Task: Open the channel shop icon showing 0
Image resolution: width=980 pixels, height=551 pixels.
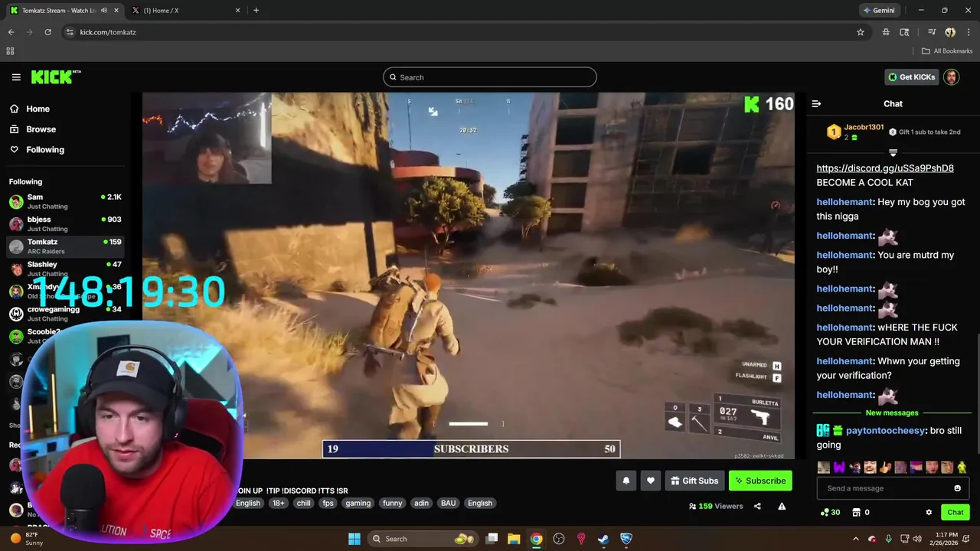Action: click(x=861, y=513)
